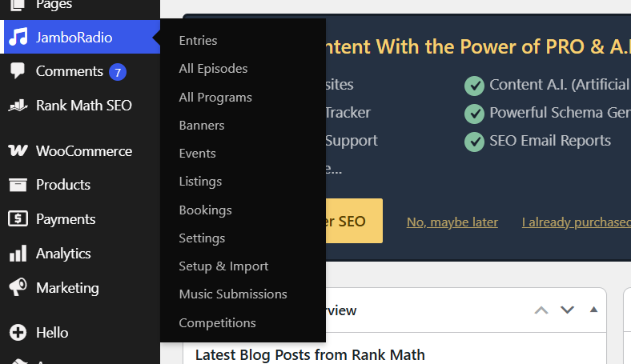
Task: Click the 7 pending comments badge
Action: pos(118,72)
